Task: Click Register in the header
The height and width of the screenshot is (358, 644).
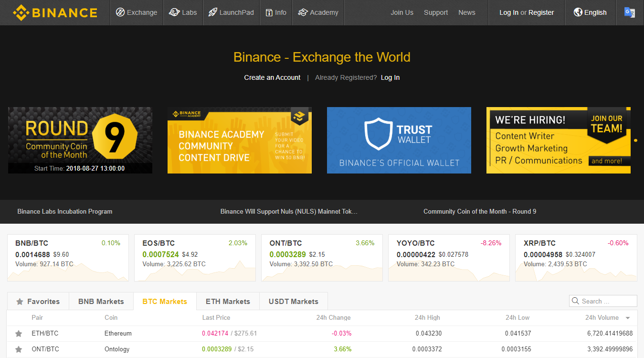Action: [541, 12]
